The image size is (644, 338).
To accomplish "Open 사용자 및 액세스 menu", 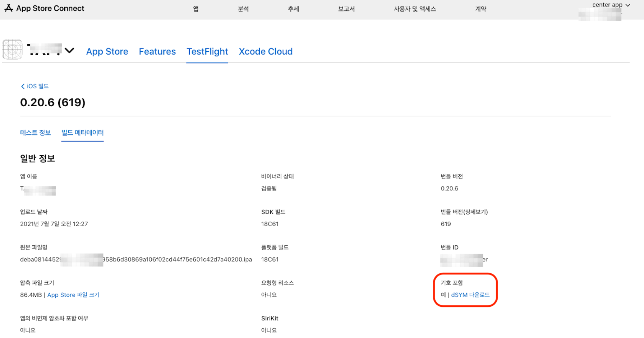I will click(x=415, y=9).
